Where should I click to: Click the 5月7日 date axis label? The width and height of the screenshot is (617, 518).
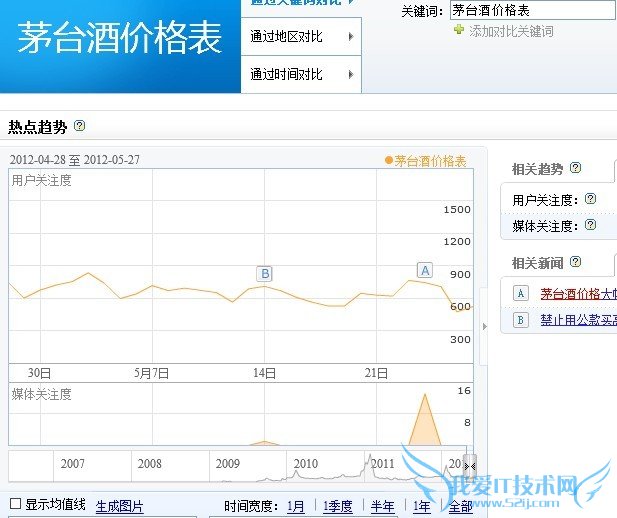tap(151, 373)
